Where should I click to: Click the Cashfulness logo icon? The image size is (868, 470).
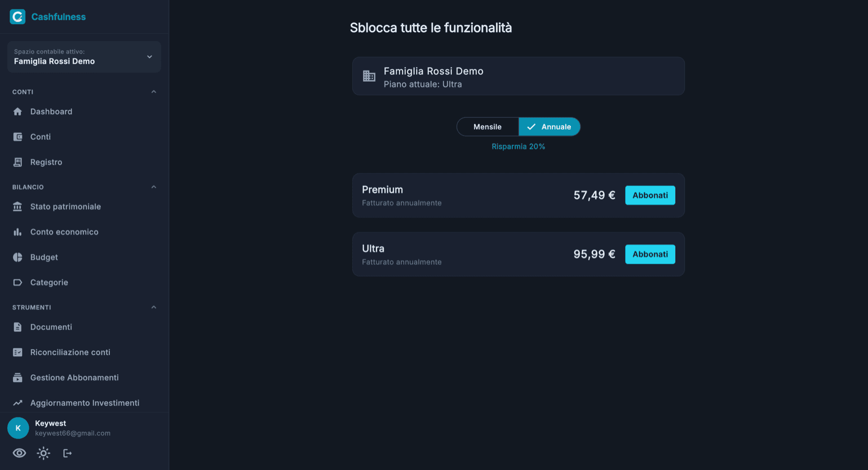tap(17, 17)
